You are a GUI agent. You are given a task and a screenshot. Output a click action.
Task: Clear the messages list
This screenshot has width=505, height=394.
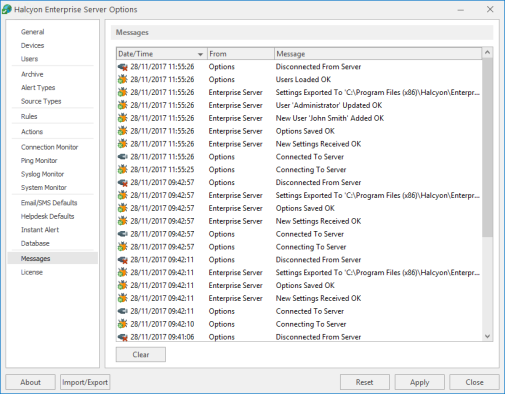pyautogui.click(x=141, y=355)
